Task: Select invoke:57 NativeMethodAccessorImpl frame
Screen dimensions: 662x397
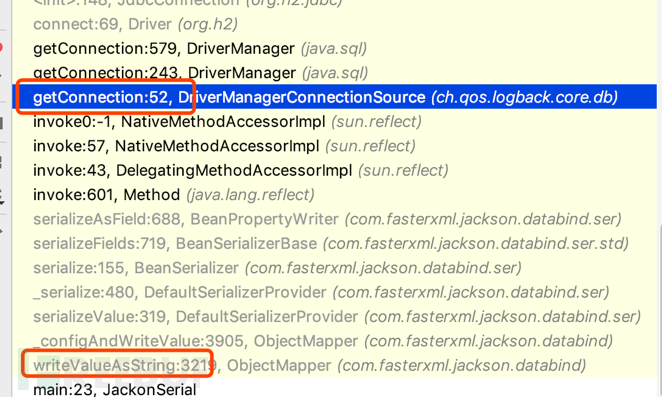Action: pos(334,146)
